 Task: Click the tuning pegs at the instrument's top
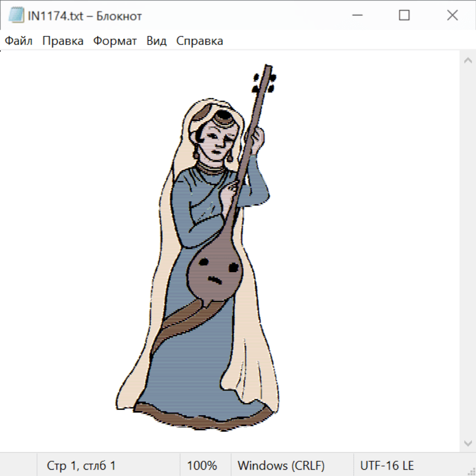click(264, 81)
